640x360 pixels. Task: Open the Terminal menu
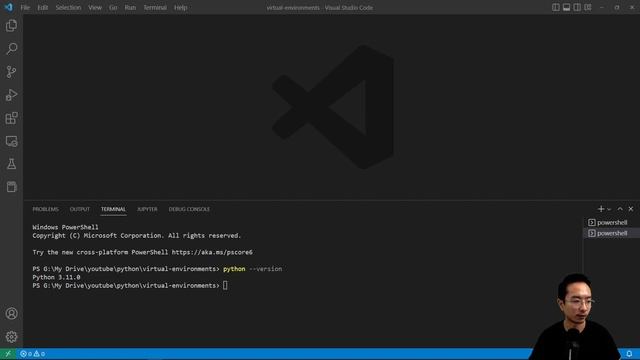155,7
